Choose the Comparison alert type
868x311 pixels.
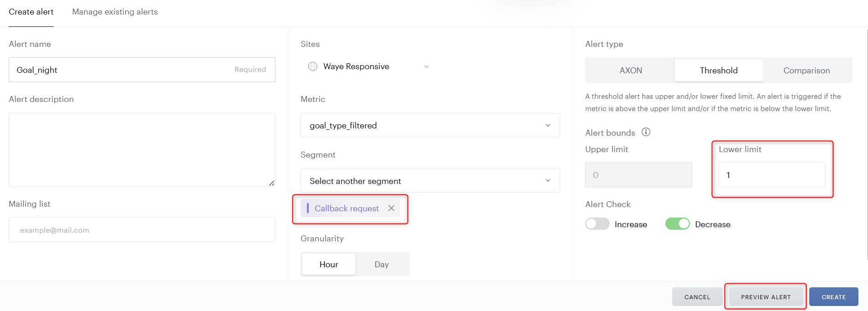click(x=806, y=71)
